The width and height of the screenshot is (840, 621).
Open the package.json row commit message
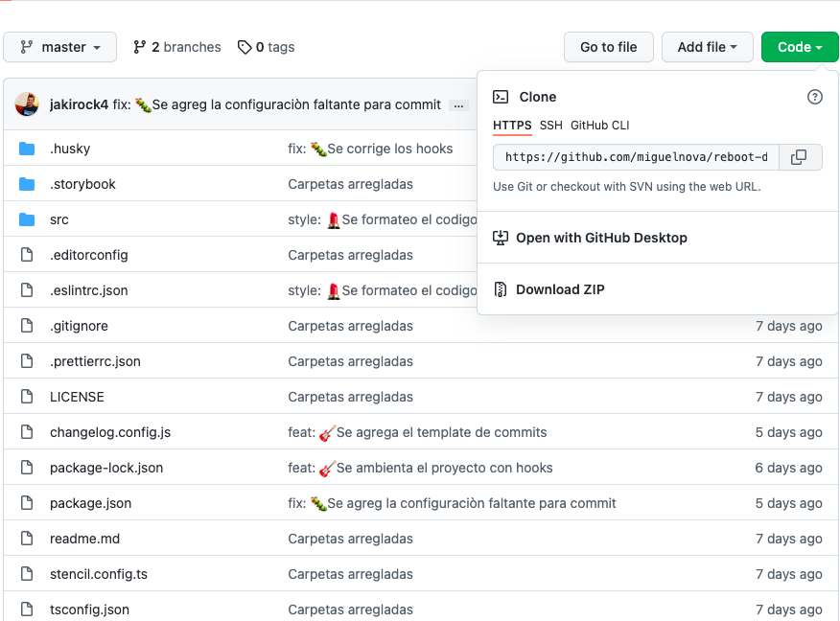pyautogui.click(x=452, y=503)
